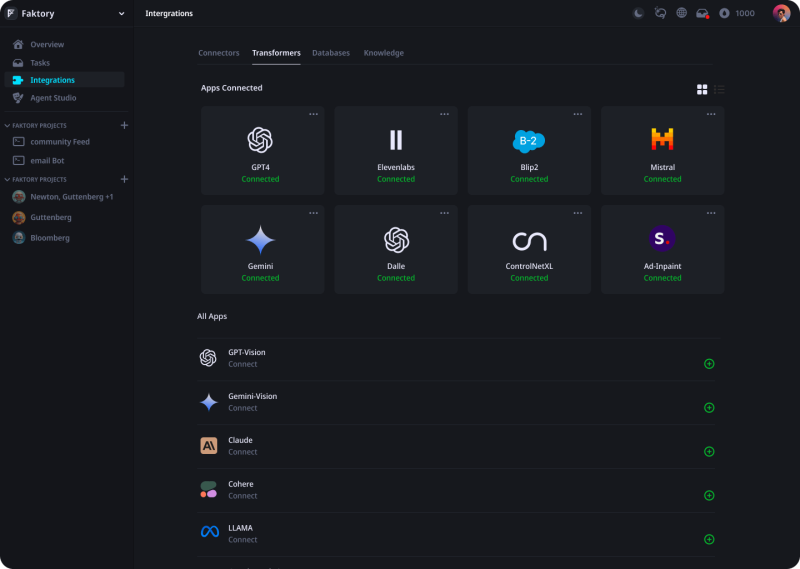The height and width of the screenshot is (569, 800).
Task: Switch to Databases tab
Action: coord(331,53)
